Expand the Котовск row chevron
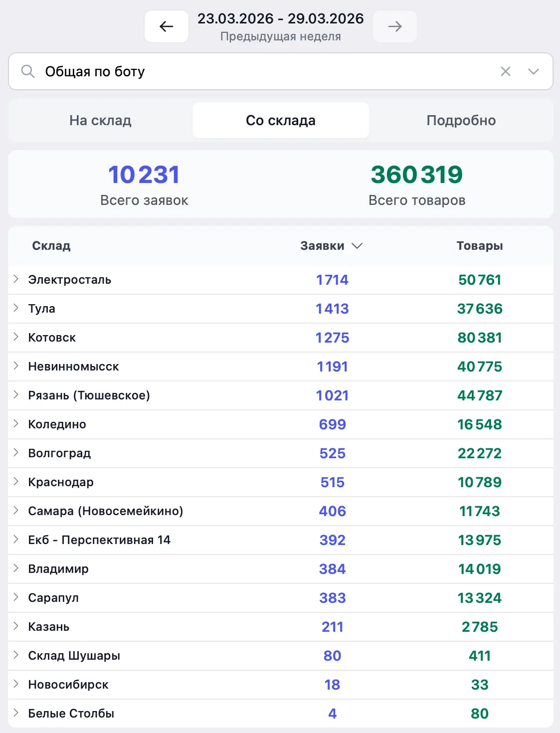Image resolution: width=560 pixels, height=733 pixels. click(x=16, y=337)
